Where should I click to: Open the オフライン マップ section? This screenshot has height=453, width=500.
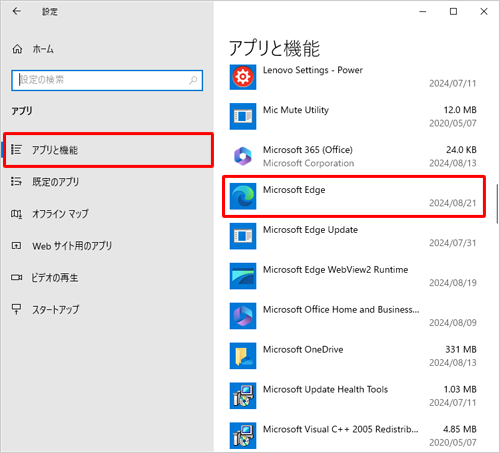click(x=107, y=214)
